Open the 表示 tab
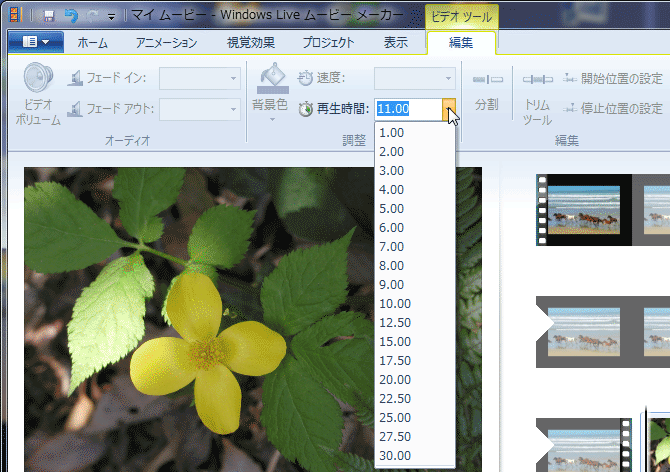The height and width of the screenshot is (472, 670). [396, 43]
